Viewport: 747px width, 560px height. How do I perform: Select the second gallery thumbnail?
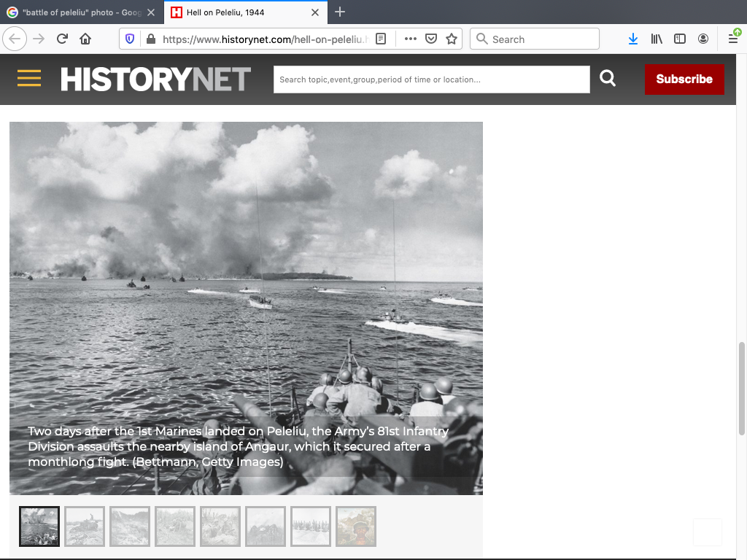pyautogui.click(x=85, y=526)
